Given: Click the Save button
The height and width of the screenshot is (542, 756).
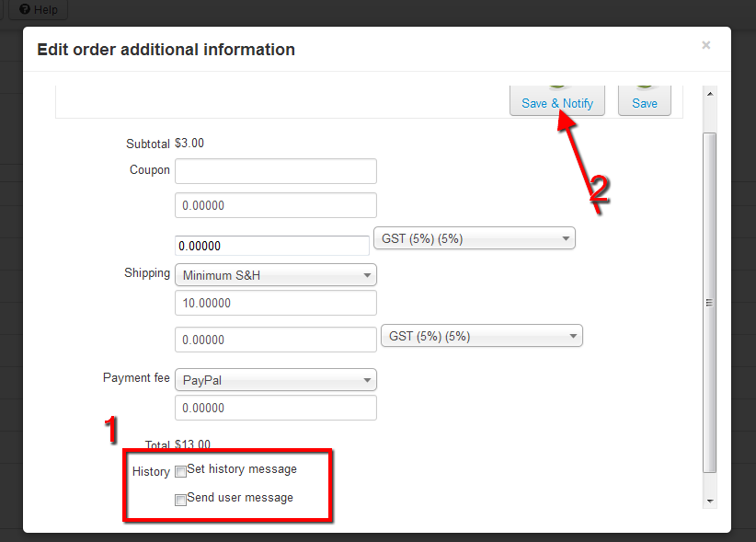Looking at the screenshot, I should pos(644,101).
